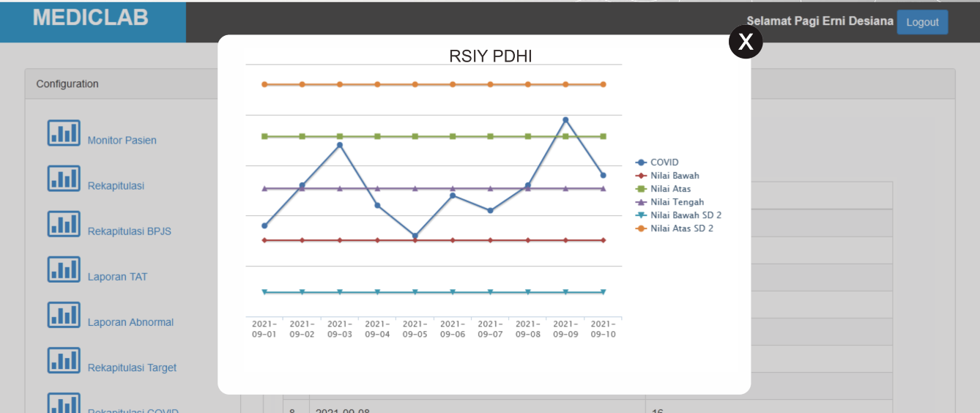Click the Rekapitulasi Target chart icon
The image size is (980, 413).
pyautogui.click(x=64, y=360)
